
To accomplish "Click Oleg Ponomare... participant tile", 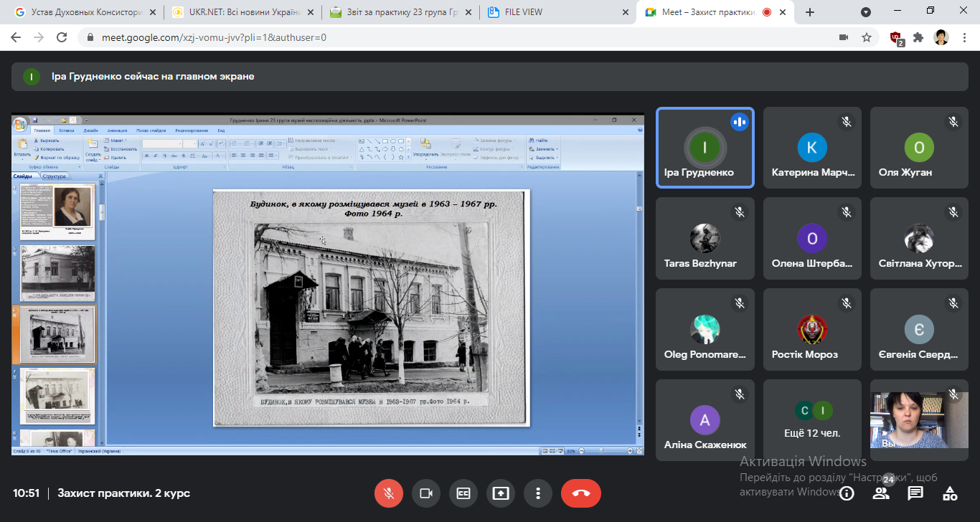I will (x=705, y=329).
